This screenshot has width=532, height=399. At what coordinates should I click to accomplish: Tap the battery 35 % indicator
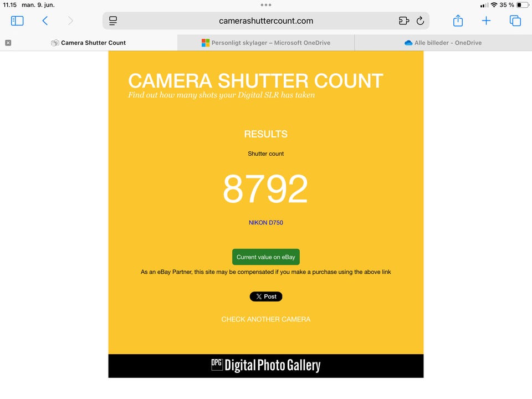click(x=514, y=5)
